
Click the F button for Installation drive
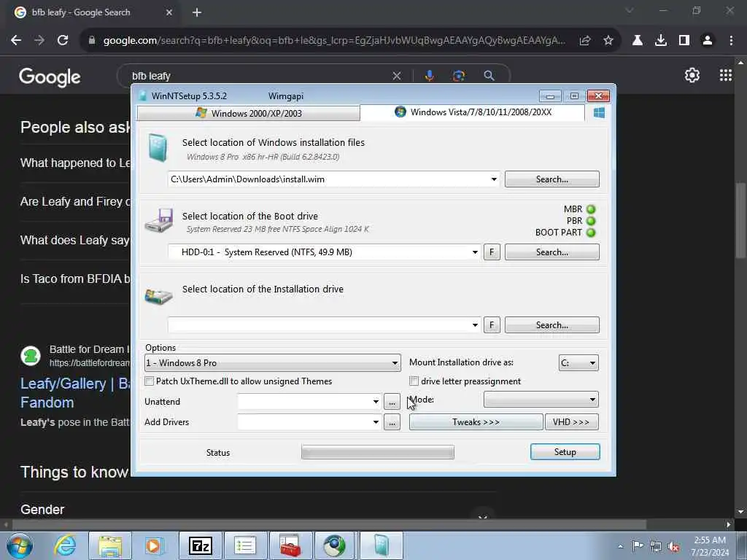[x=492, y=325]
